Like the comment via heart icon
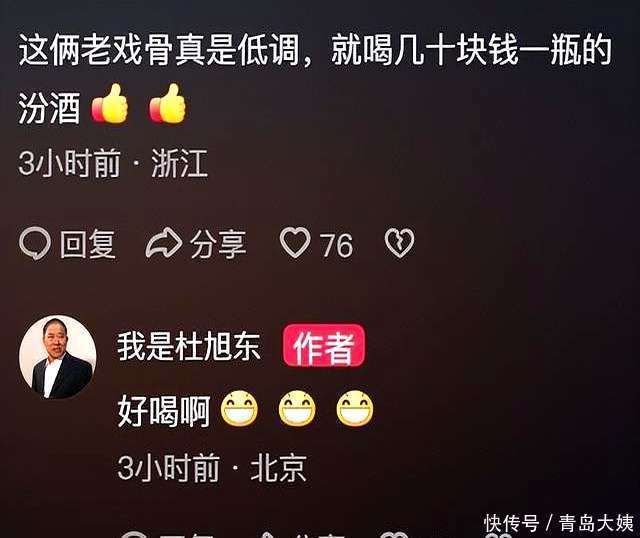Viewport: 640px width, 538px height. (295, 243)
